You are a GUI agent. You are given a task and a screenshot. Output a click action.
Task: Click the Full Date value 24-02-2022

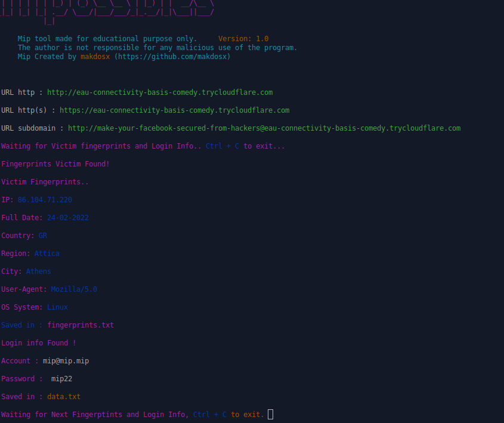tap(68, 218)
